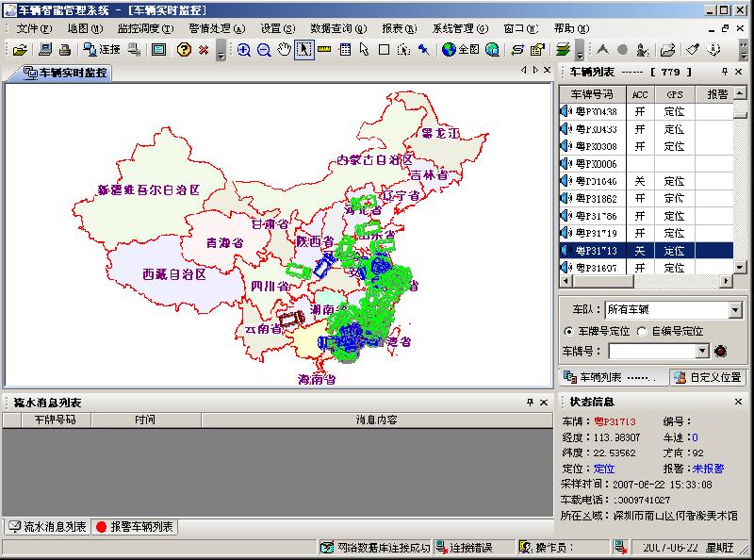The width and height of the screenshot is (754, 560).
Task: Select vehicle row 粤P31862 in list
Action: (x=596, y=199)
